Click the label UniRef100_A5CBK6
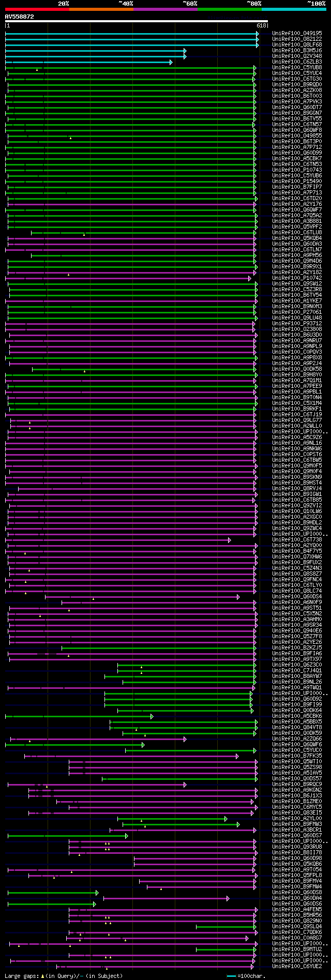Image resolution: width=331 pixels, height=980 pixels. [x=297, y=716]
